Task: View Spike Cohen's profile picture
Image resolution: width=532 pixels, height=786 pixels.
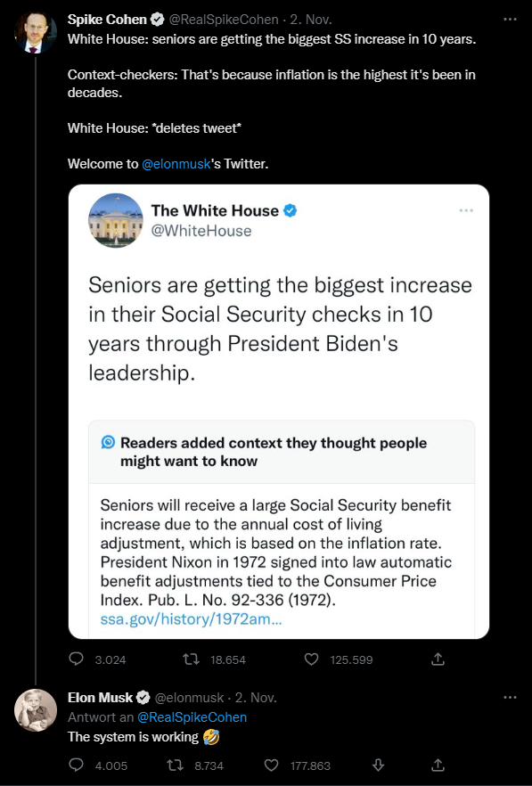Action: point(36,33)
